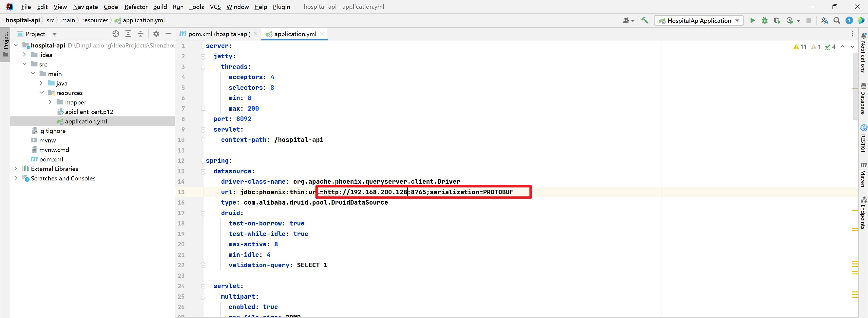This screenshot has height=318, width=868.
Task: Click Expand All icon in Project panel
Action: pos(128,34)
